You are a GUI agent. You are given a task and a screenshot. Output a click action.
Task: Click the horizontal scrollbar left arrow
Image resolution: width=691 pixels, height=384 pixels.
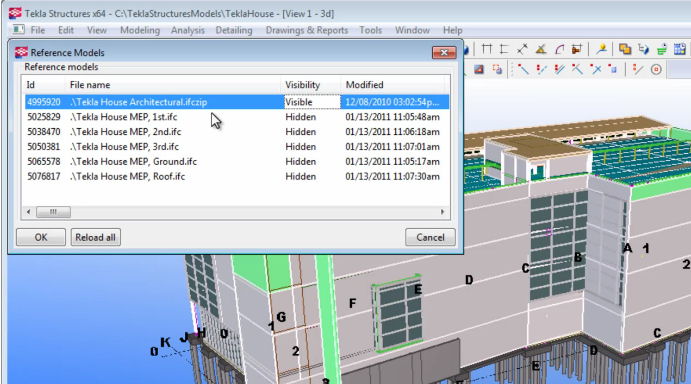(x=29, y=212)
